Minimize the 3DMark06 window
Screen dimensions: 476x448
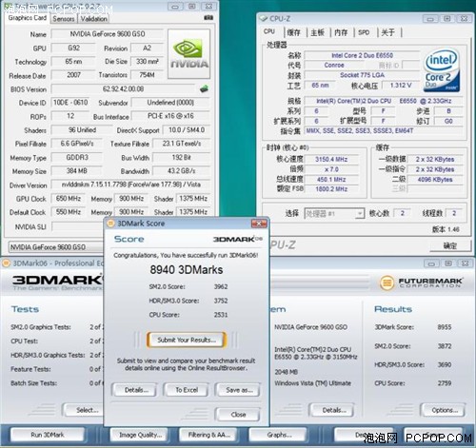point(431,263)
